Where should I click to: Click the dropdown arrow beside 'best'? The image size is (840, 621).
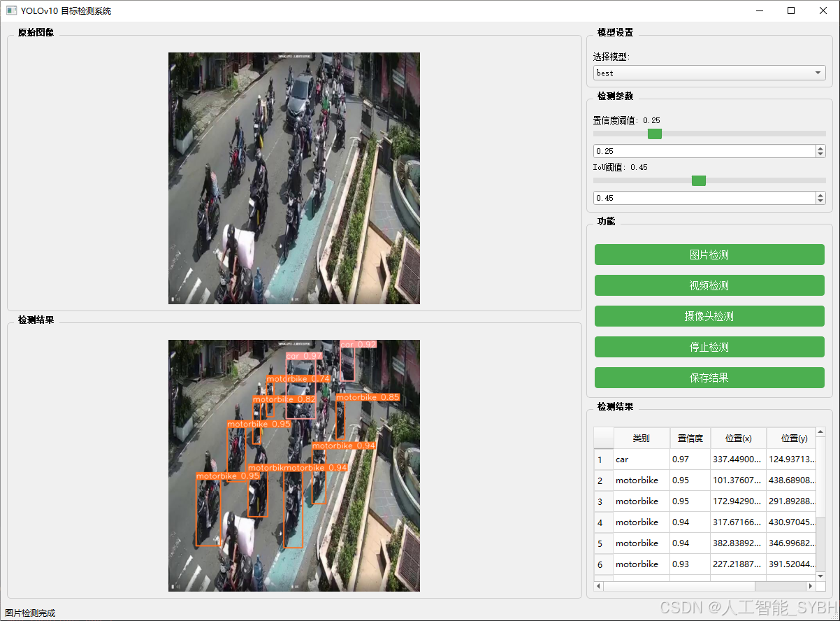click(x=817, y=72)
